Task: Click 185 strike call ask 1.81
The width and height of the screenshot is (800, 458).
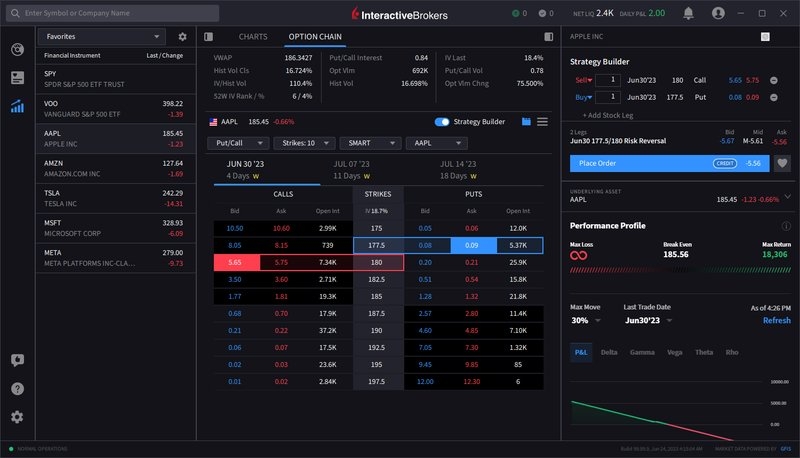Action: (x=281, y=296)
